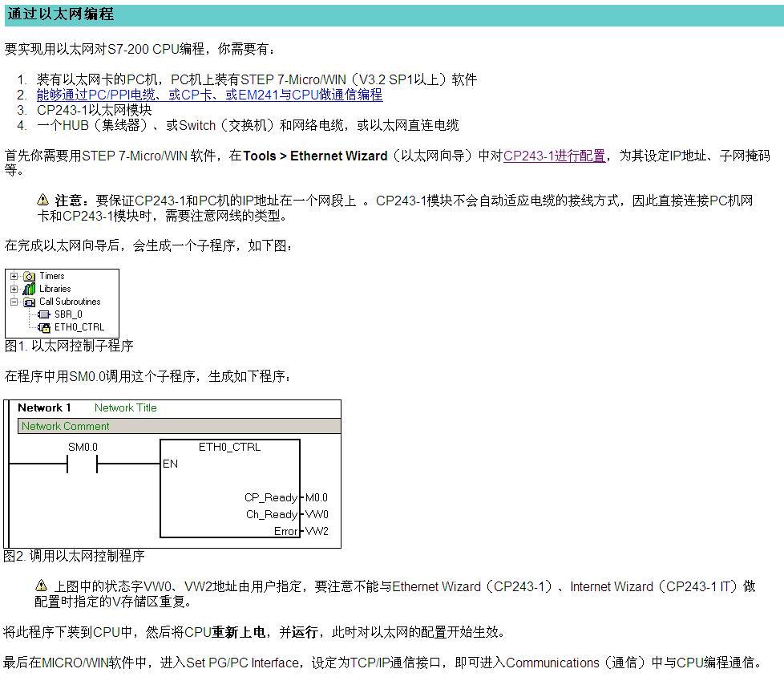This screenshot has height=681, width=784.
Task: Click the VW2 Error output address
Action: pyautogui.click(x=317, y=531)
